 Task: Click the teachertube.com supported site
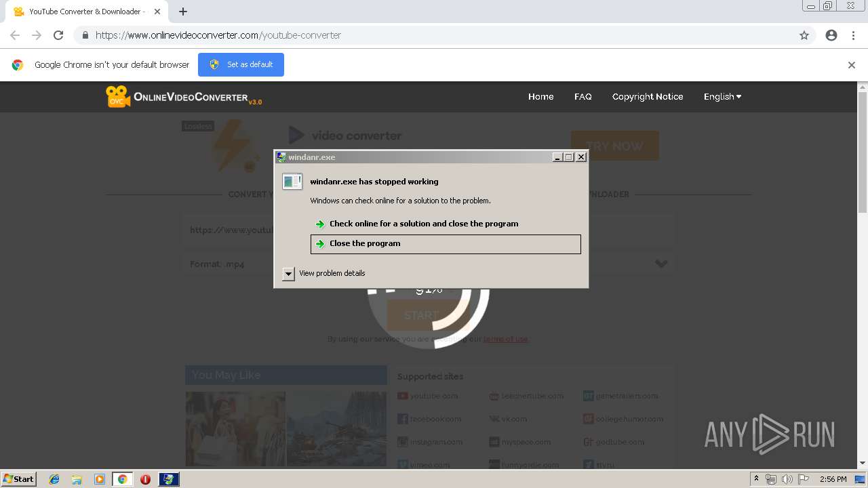[526, 396]
